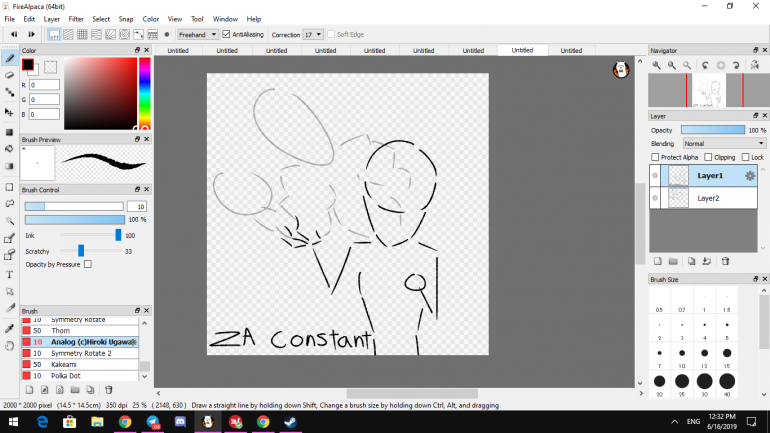Image resolution: width=770 pixels, height=433 pixels.
Task: Float the Navigator panel
Action: point(756,50)
